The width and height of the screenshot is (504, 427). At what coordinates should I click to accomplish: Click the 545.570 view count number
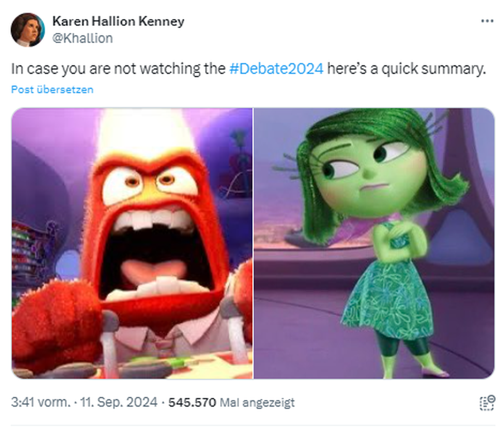tap(192, 402)
